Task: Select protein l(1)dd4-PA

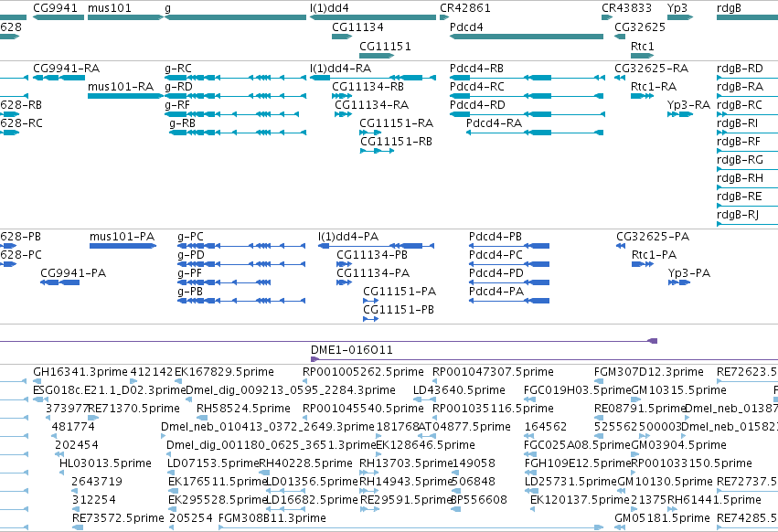Action: (376, 246)
